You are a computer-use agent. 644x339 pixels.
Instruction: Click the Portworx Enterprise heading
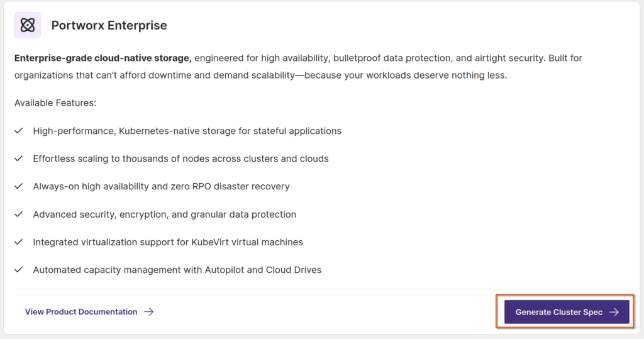click(x=109, y=26)
